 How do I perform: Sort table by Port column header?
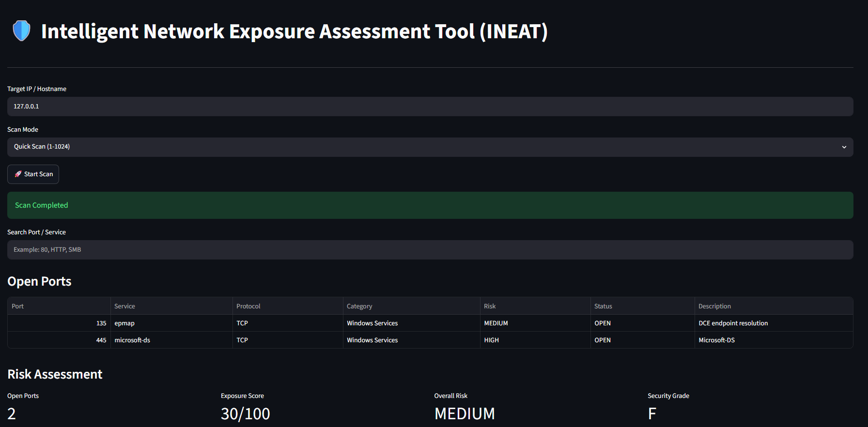59,306
